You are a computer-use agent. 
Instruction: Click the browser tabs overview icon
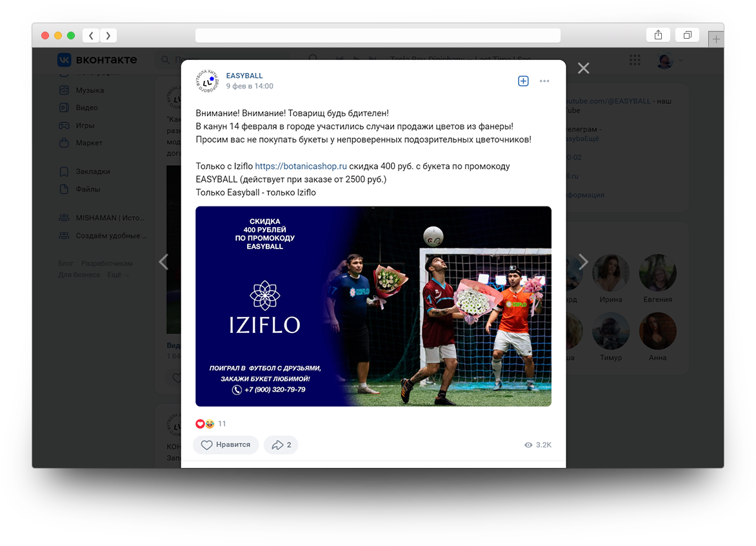[x=688, y=35]
